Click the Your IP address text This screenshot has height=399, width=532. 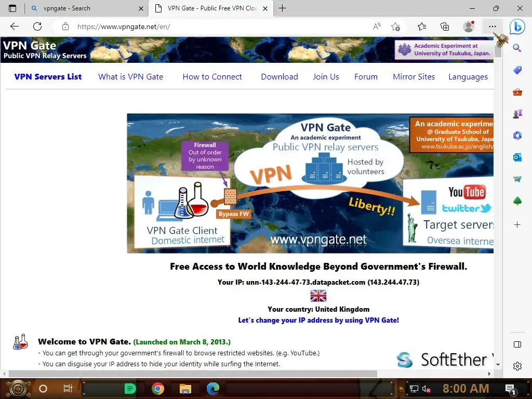[318, 282]
